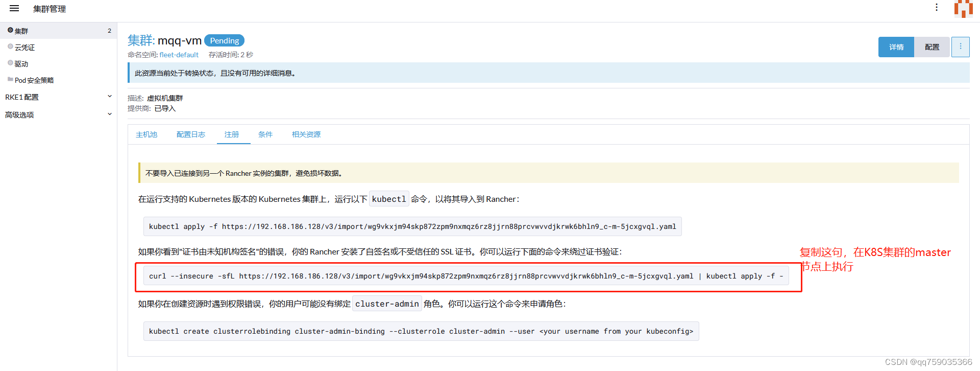Click the 集群管理 header title
Image resolution: width=980 pixels, height=371 pixels.
tap(50, 9)
